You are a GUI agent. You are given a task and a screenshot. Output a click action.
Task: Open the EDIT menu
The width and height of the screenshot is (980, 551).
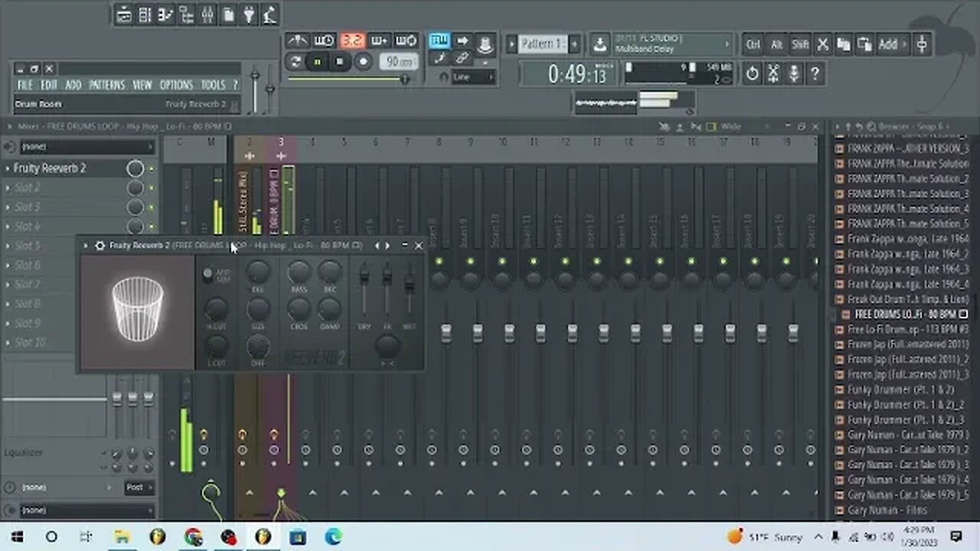(x=49, y=85)
